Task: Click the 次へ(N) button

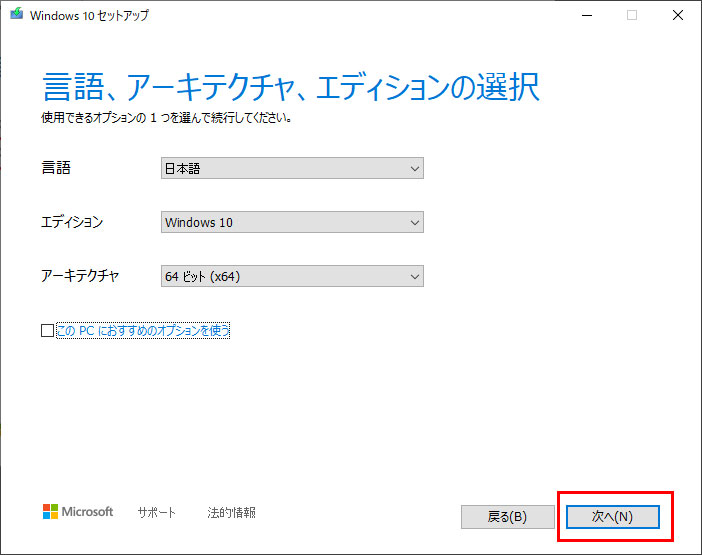Action: [x=612, y=517]
